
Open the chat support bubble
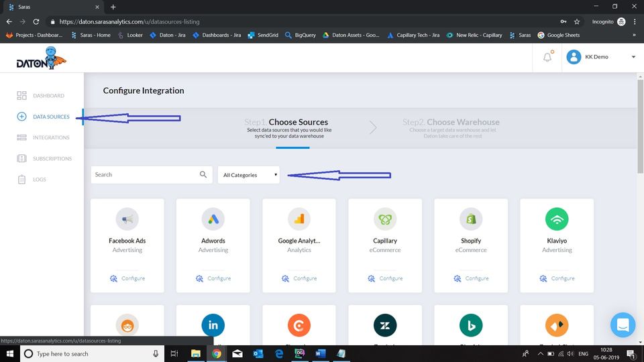pyautogui.click(x=623, y=325)
